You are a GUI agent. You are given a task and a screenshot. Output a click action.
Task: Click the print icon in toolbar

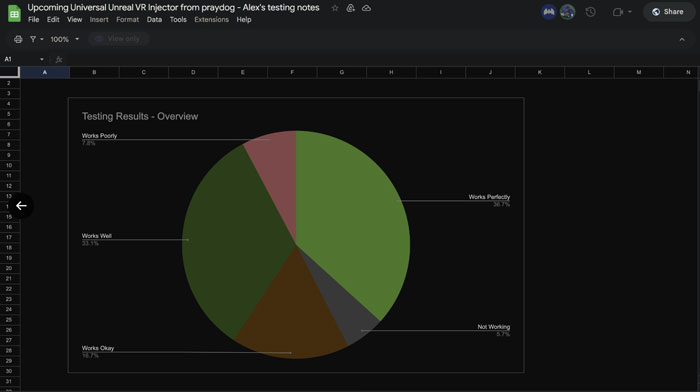click(18, 39)
